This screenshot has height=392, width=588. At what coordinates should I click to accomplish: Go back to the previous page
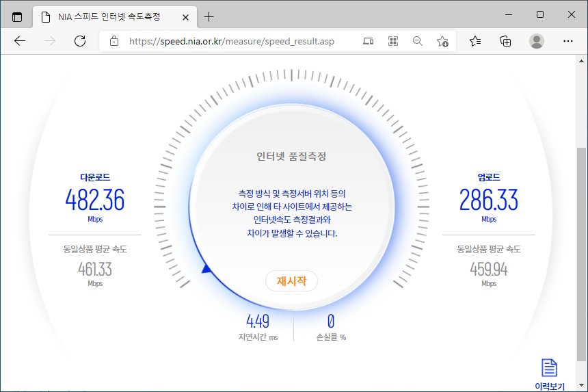click(x=20, y=41)
